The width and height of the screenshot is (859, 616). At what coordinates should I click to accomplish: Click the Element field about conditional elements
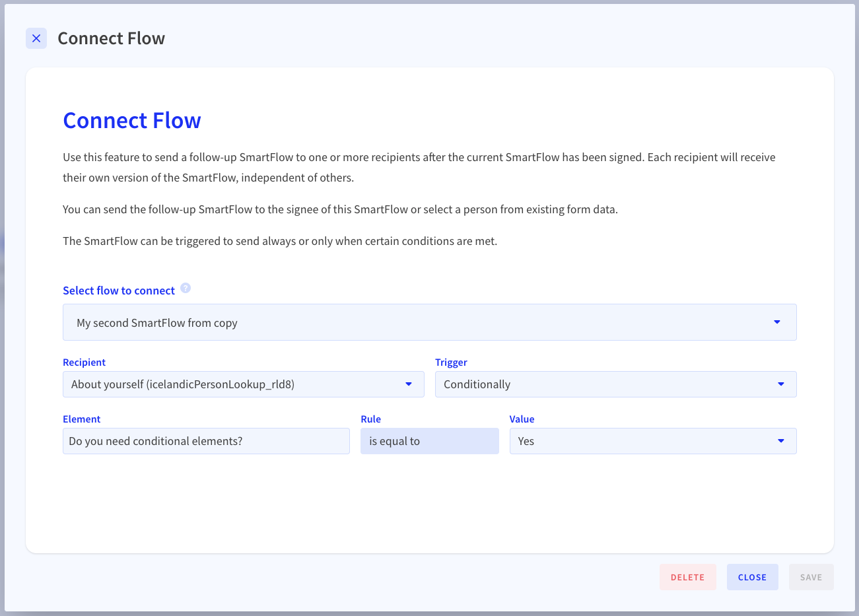point(206,441)
